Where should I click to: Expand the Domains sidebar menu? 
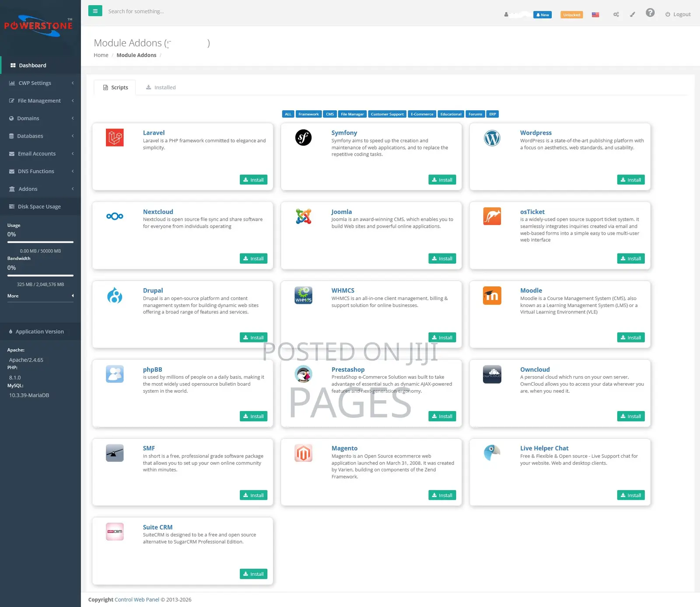point(40,118)
